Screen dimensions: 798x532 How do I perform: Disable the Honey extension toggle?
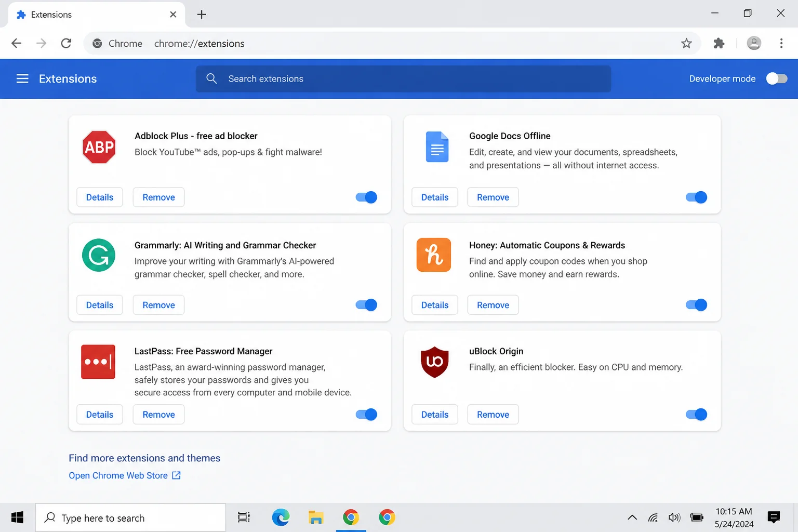click(696, 305)
